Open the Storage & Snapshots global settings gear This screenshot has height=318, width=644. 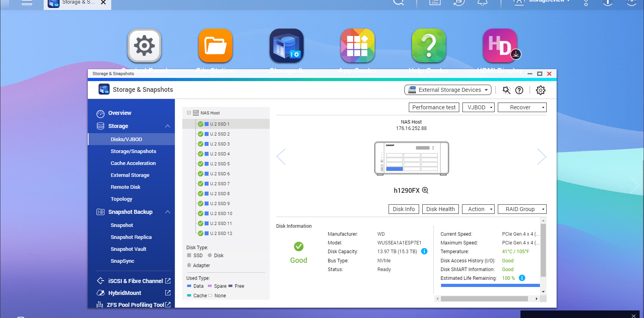[541, 90]
